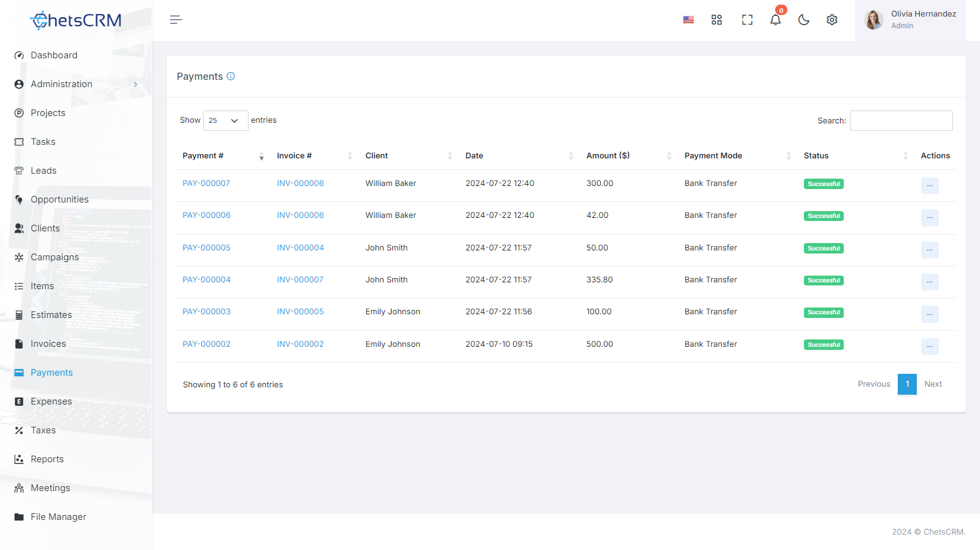This screenshot has width=980, height=550.
Task: Open Opportunities in sidebar
Action: tap(60, 199)
